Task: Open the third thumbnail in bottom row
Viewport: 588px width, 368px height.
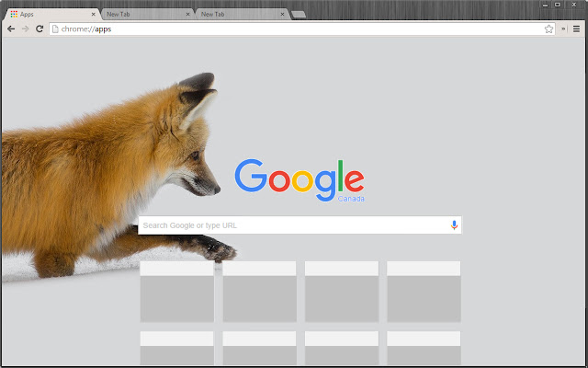Action: pos(342,348)
